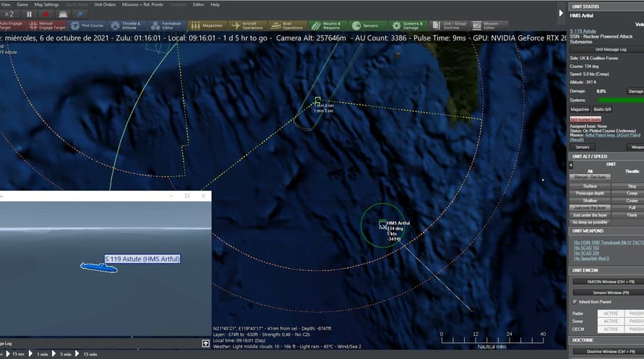This screenshot has height=359, width=644.
Task: Click the unit view icon beside record
Action: 63,14
